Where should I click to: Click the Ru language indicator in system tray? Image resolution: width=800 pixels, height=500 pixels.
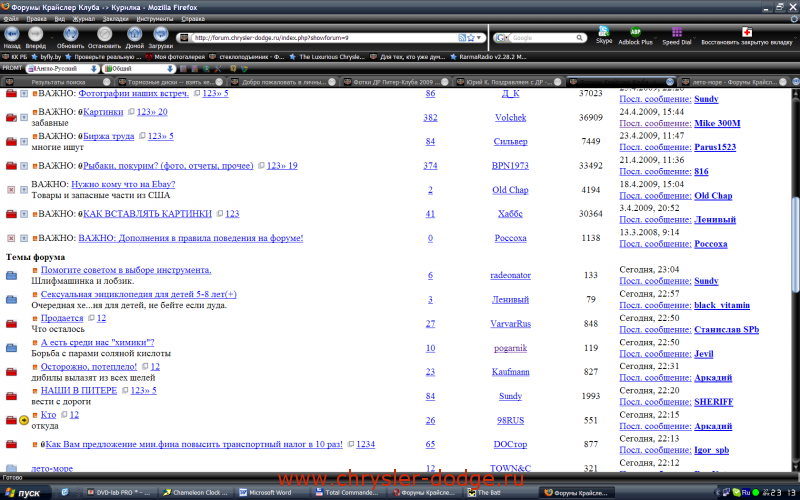tap(745, 493)
